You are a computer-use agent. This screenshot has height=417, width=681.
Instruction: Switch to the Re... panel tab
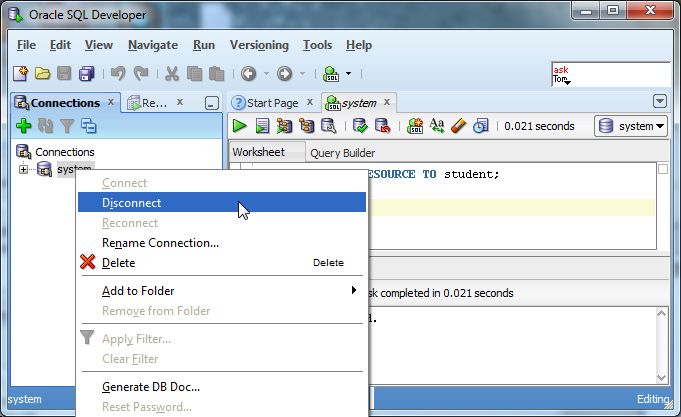click(x=147, y=103)
